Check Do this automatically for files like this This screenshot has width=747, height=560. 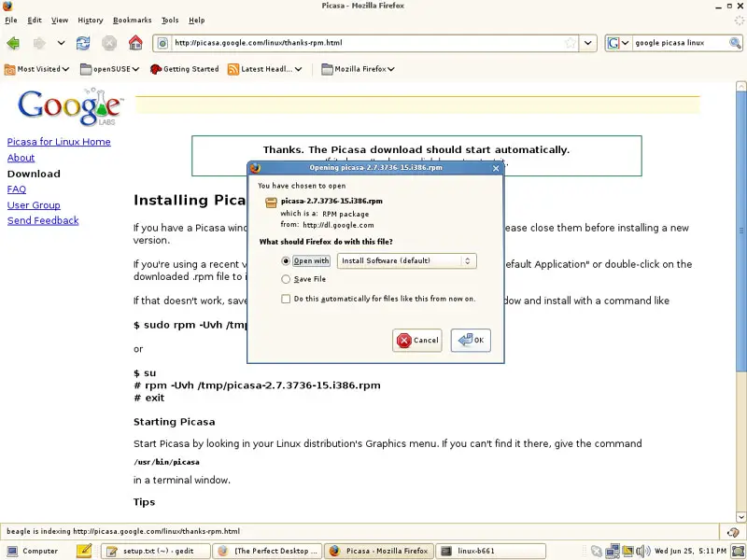coord(286,299)
